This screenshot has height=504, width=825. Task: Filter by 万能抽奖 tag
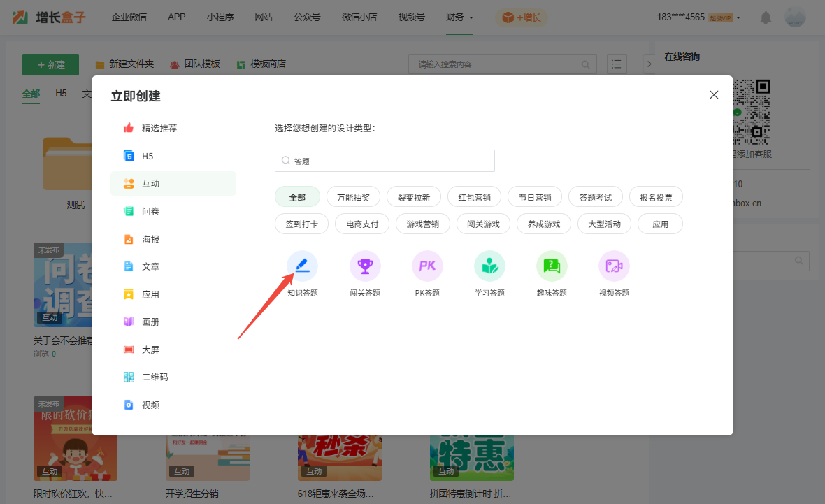coord(358,197)
